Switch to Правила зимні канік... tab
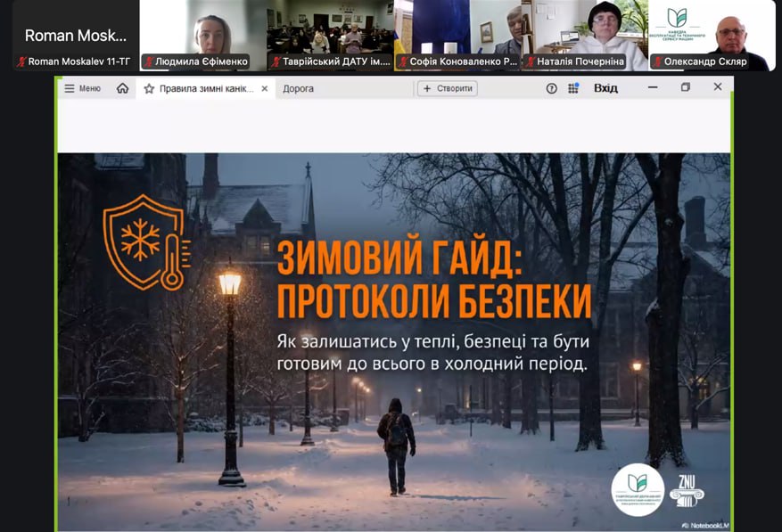782x532 pixels. pyautogui.click(x=205, y=89)
